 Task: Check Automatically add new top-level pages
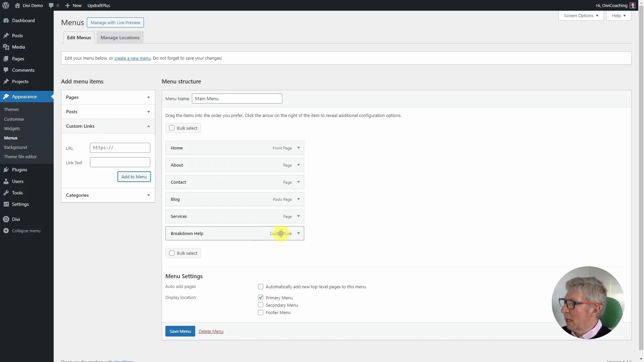260,287
